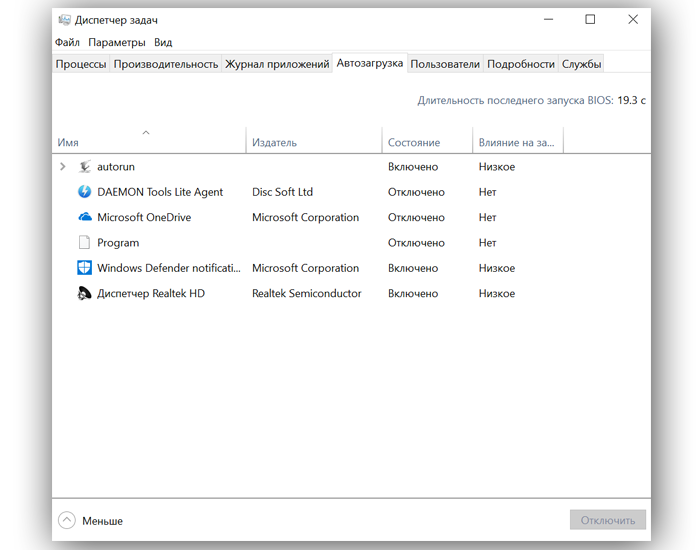Switch to the Процессы tab

click(x=81, y=64)
